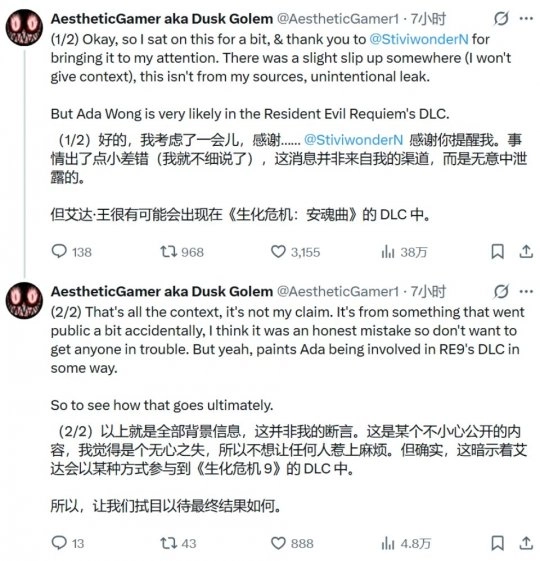
Task: Open @StiviwonderN mention in the Chinese translation
Action: tap(354, 140)
